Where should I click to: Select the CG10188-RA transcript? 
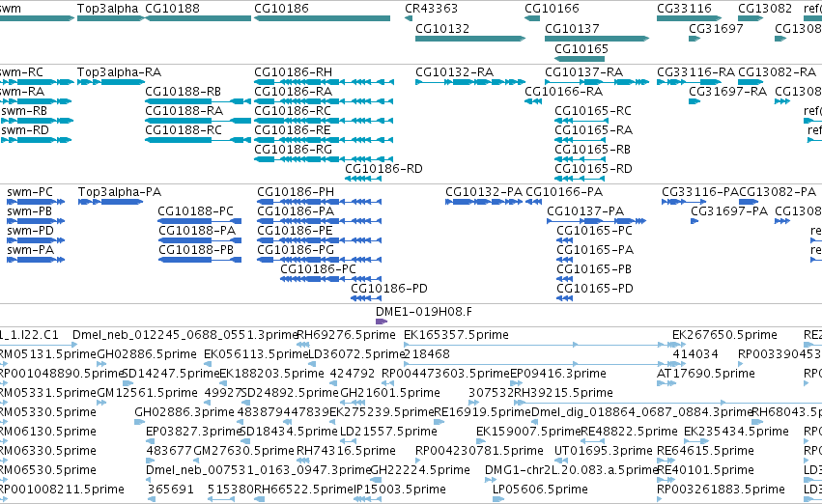point(198,121)
